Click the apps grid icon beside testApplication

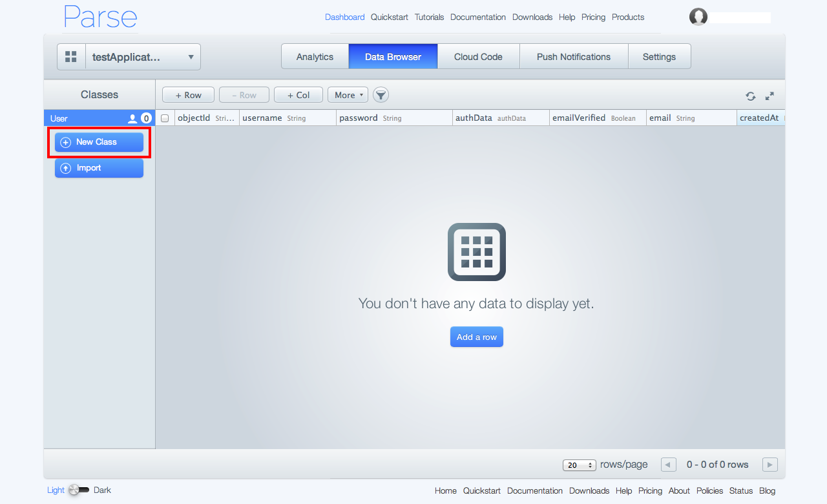[x=71, y=57]
